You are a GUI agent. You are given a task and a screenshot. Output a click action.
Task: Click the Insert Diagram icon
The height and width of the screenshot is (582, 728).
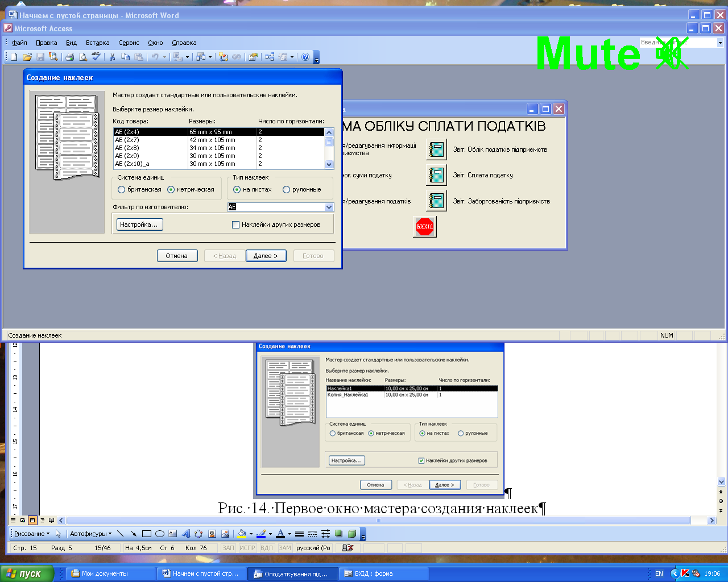click(198, 534)
